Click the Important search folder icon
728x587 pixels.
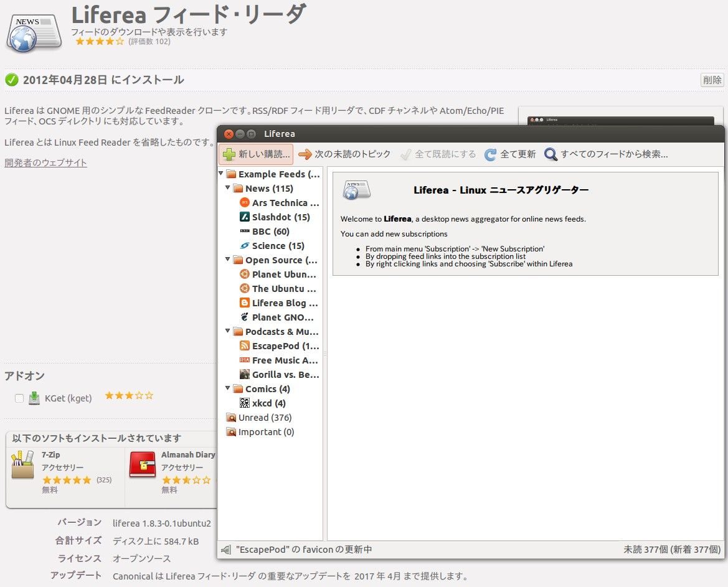(231, 432)
